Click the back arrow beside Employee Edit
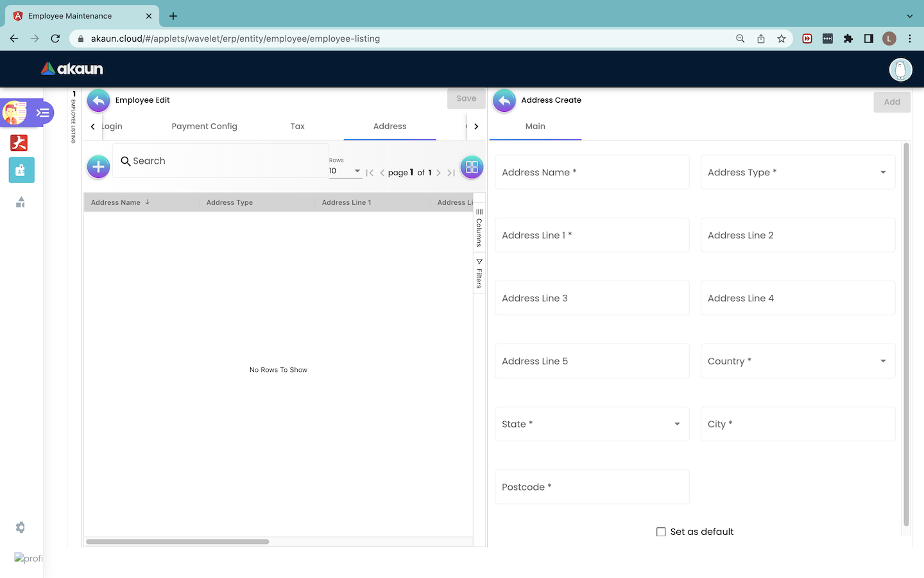 98,100
